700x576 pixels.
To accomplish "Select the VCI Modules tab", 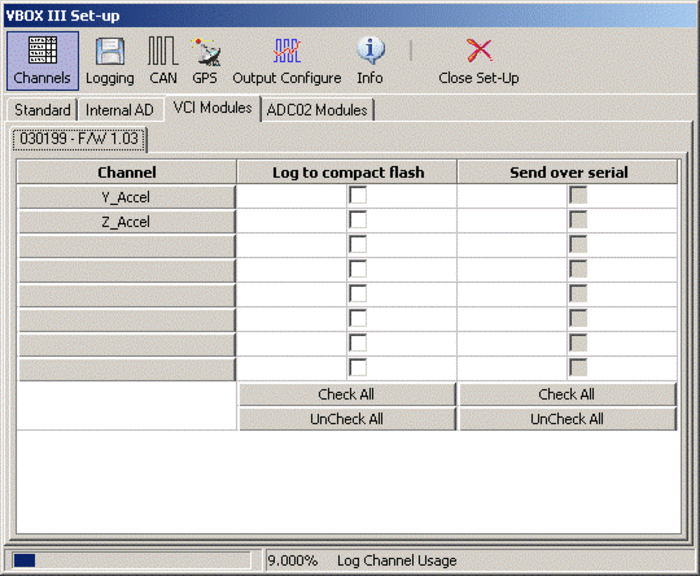I will coord(212,108).
